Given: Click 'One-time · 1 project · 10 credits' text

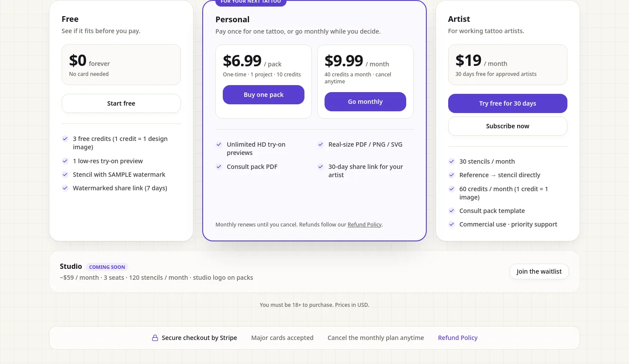Looking at the screenshot, I should pos(262,75).
